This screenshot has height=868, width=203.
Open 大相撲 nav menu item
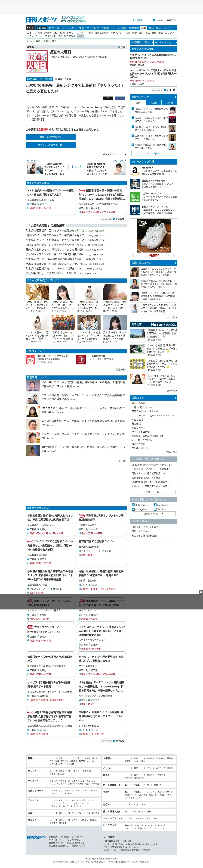[x=105, y=28]
